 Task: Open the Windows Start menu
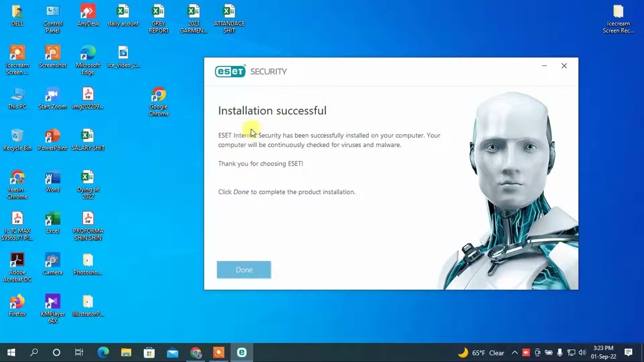click(x=11, y=352)
